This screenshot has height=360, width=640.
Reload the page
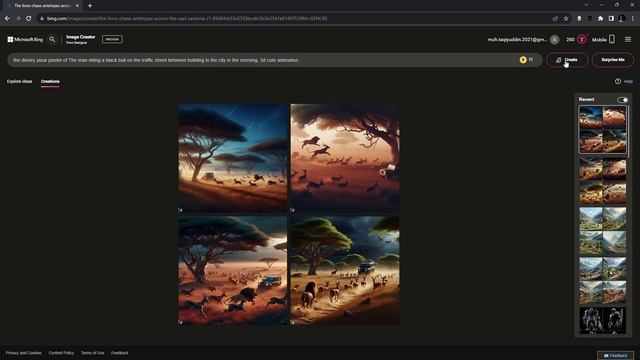click(29, 18)
